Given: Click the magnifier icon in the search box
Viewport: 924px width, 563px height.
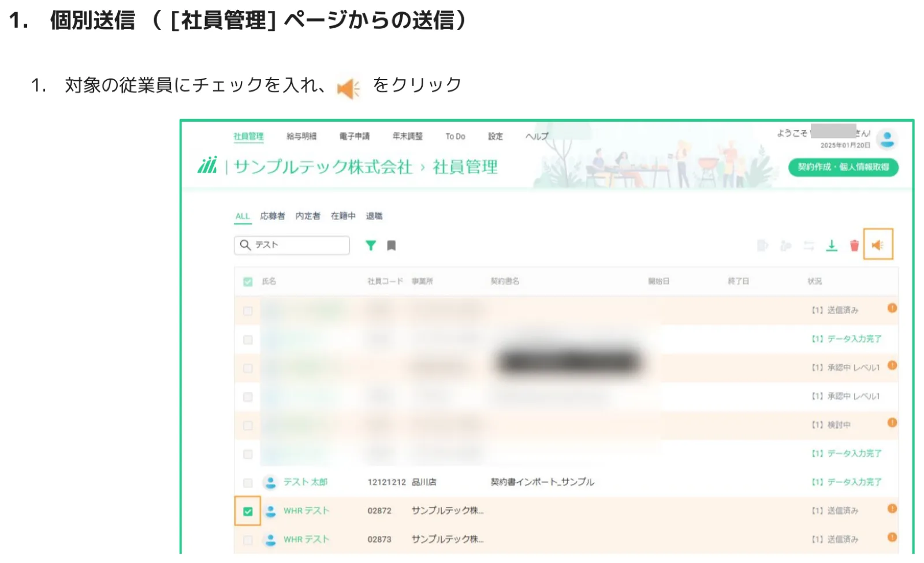Looking at the screenshot, I should pos(245,245).
